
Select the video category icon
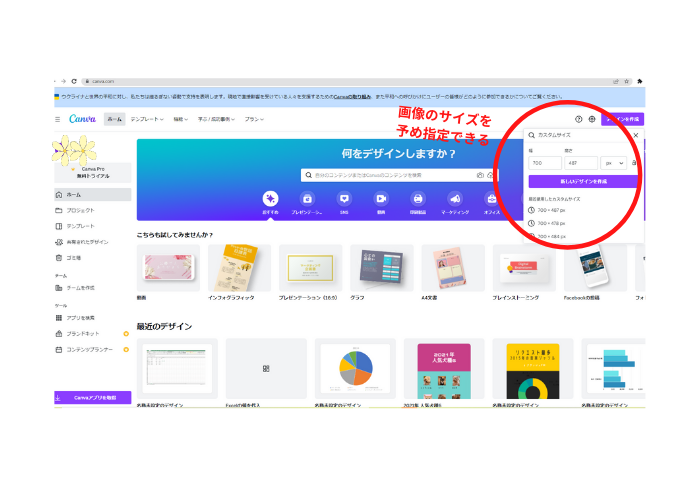coord(381,199)
